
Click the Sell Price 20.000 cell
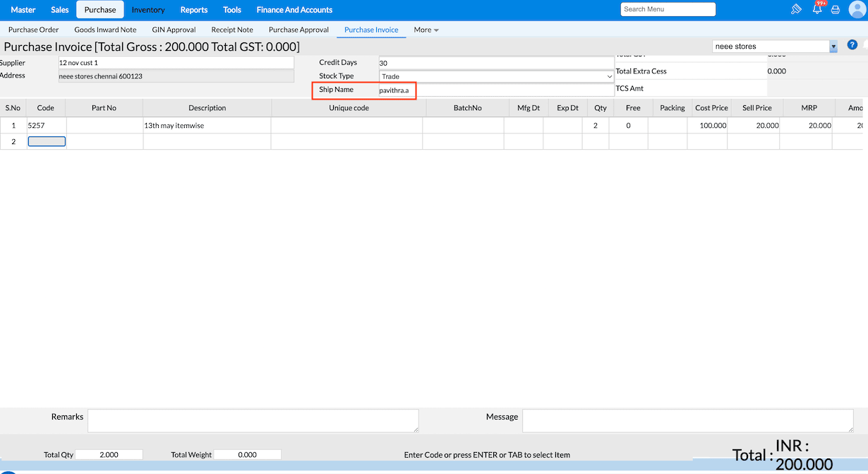click(x=754, y=125)
